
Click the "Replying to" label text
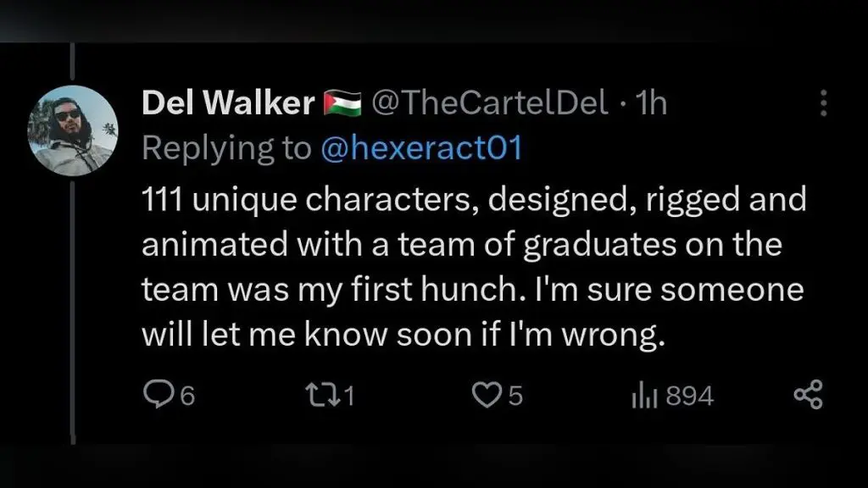(226, 148)
